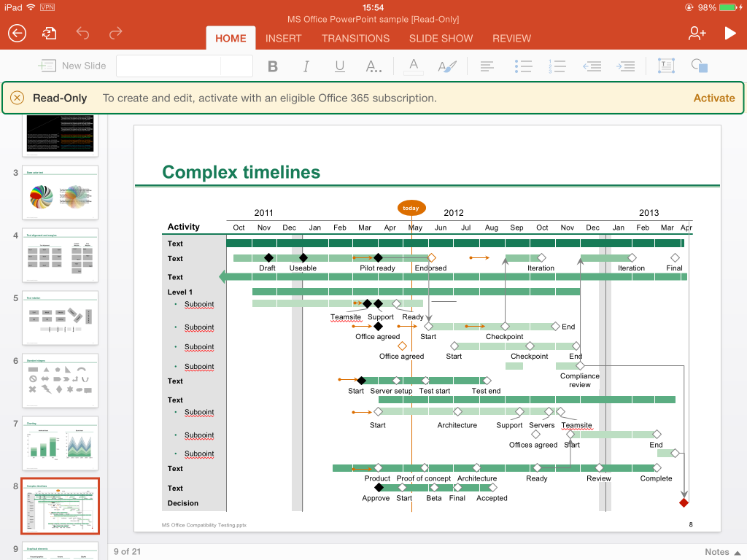Click the undo arrow

point(82,34)
